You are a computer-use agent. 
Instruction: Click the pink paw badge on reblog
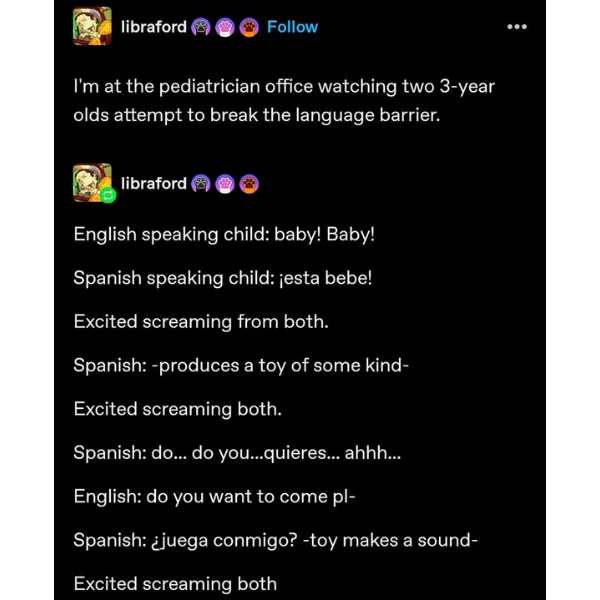tap(225, 184)
